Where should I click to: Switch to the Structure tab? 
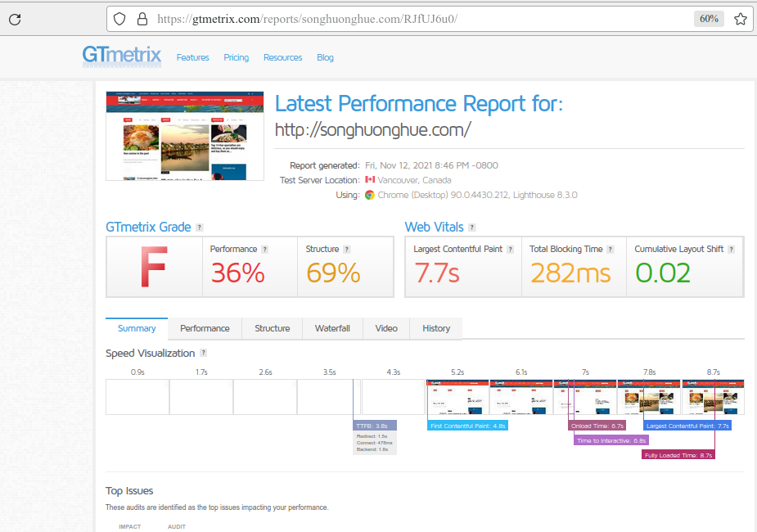[x=273, y=328]
